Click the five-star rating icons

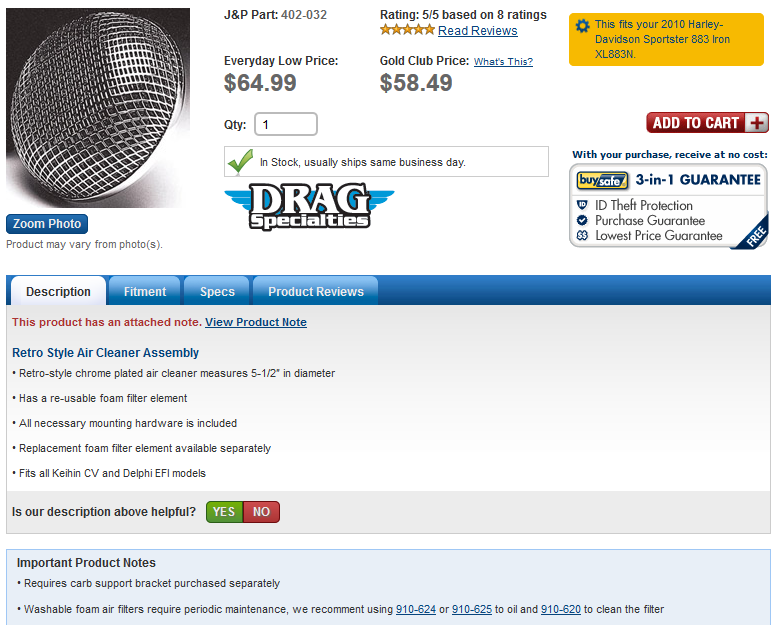pyautogui.click(x=407, y=30)
